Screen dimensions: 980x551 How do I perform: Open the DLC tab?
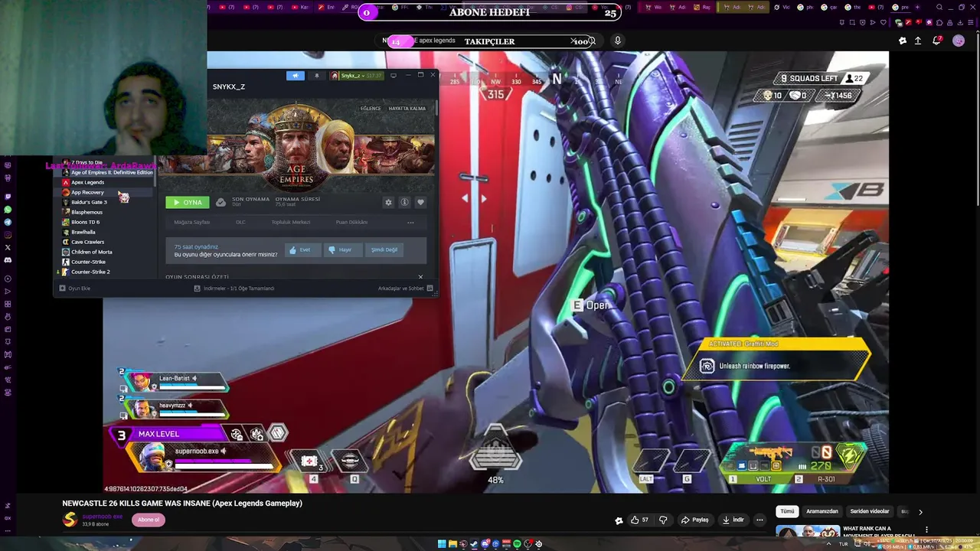(x=240, y=222)
